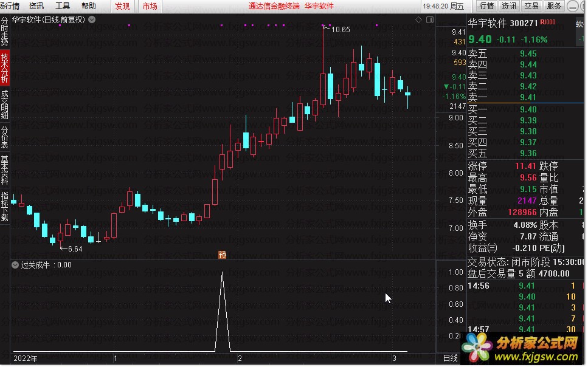Click the 通达信金融终端 华宇软件 window title
The height and width of the screenshot is (367, 588).
pos(291,6)
